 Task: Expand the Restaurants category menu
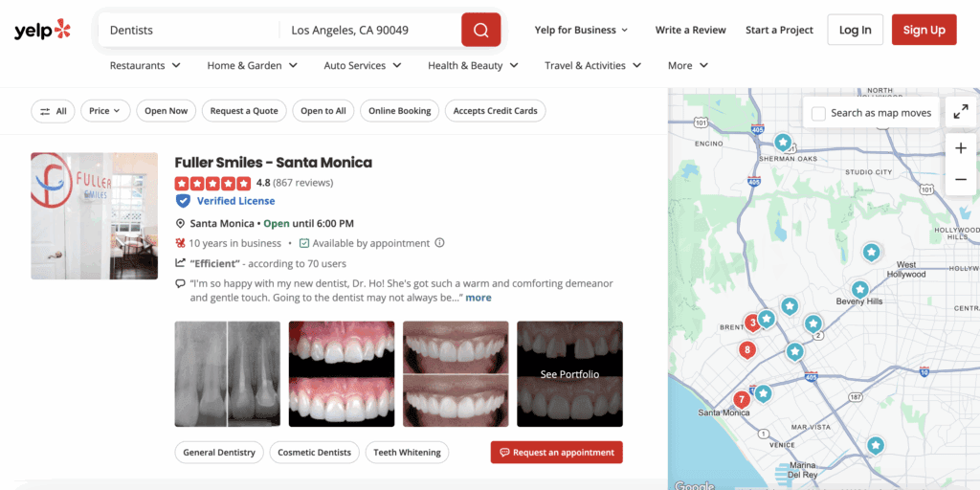tap(145, 65)
